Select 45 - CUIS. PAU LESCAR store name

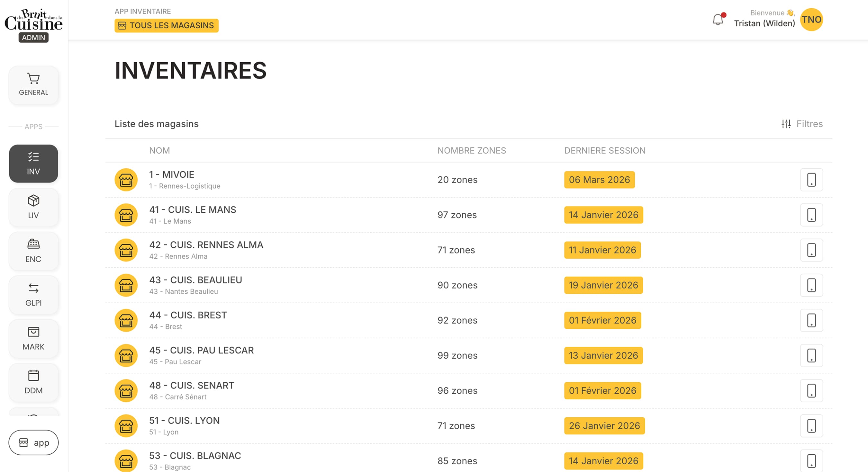(x=202, y=350)
